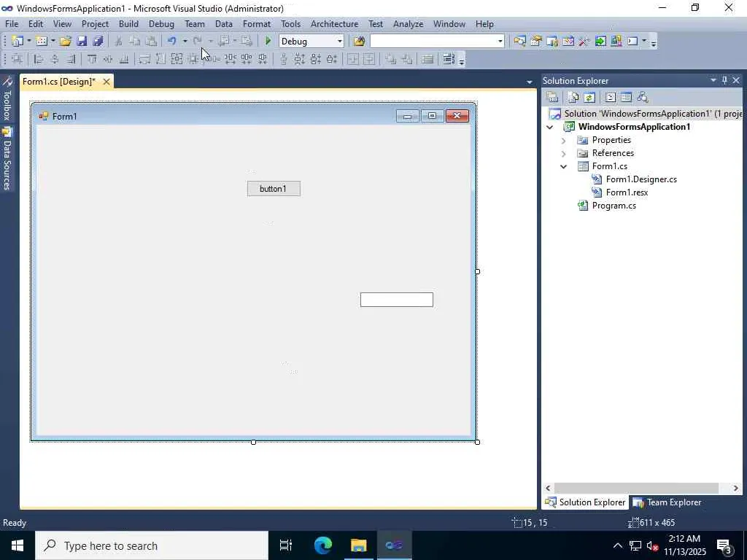
Task: Start debugging with the green play icon
Action: point(268,41)
